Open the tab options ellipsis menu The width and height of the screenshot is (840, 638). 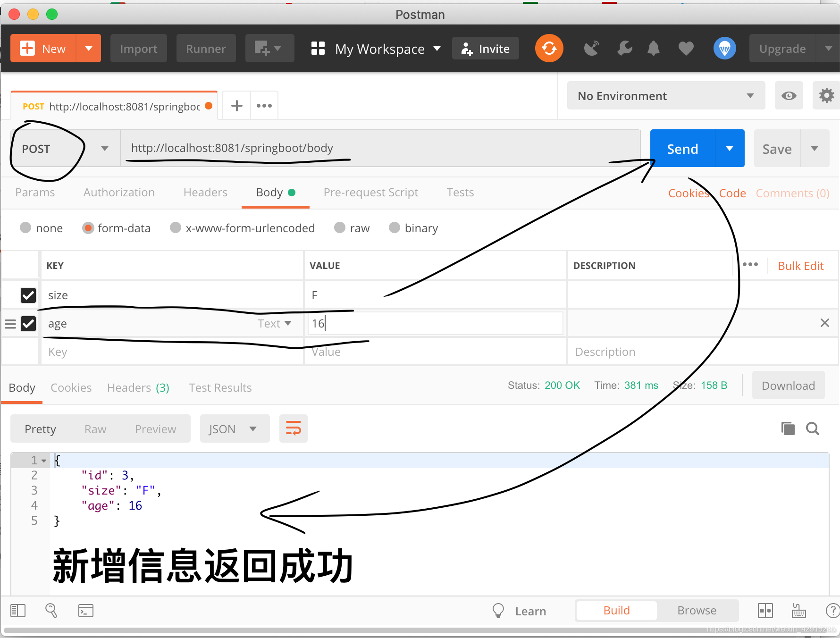coord(264,106)
